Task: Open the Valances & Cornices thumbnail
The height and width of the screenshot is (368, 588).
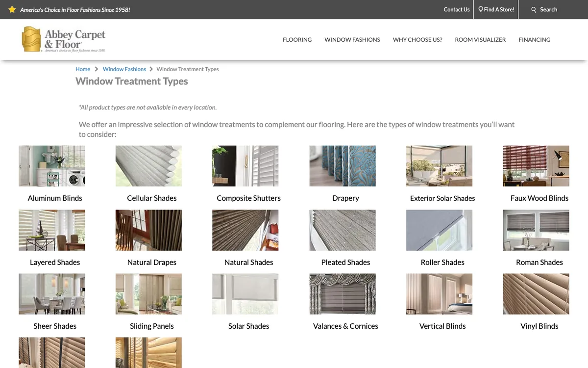Action: click(x=343, y=294)
